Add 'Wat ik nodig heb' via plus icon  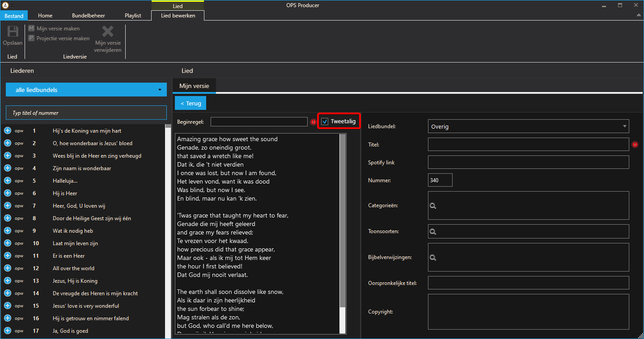[x=8, y=231]
